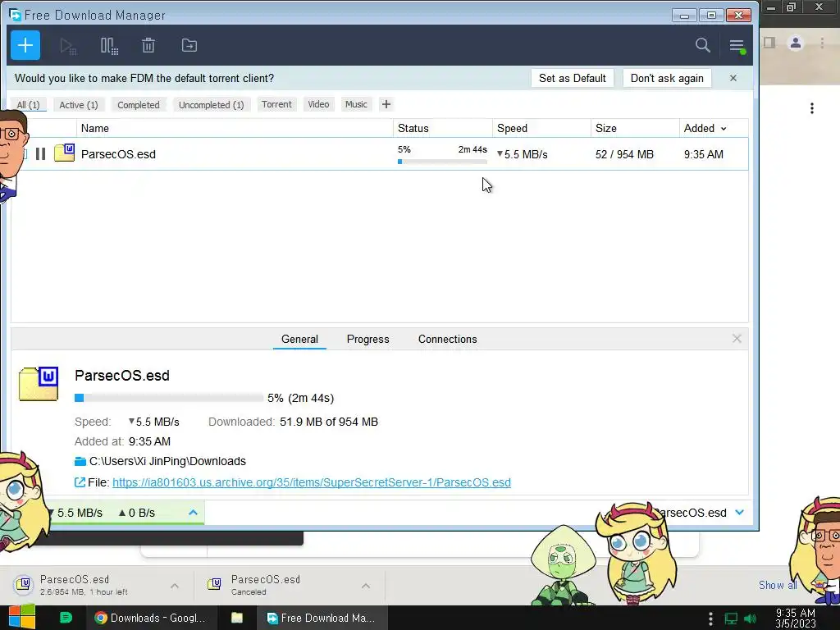This screenshot has height=630, width=840.
Task: Show hidden tray icons dots in taskbar
Action: [710, 619]
